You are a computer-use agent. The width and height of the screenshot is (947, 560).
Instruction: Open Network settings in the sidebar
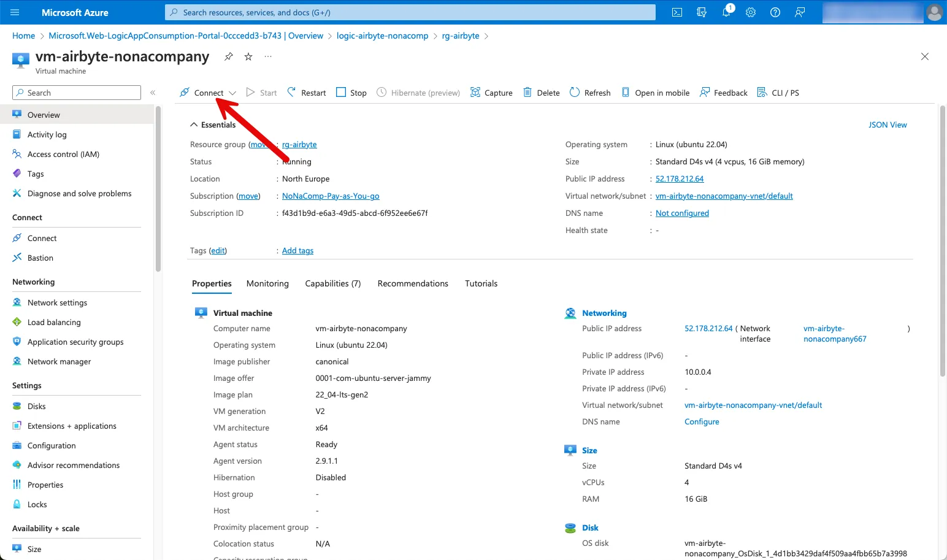click(57, 302)
